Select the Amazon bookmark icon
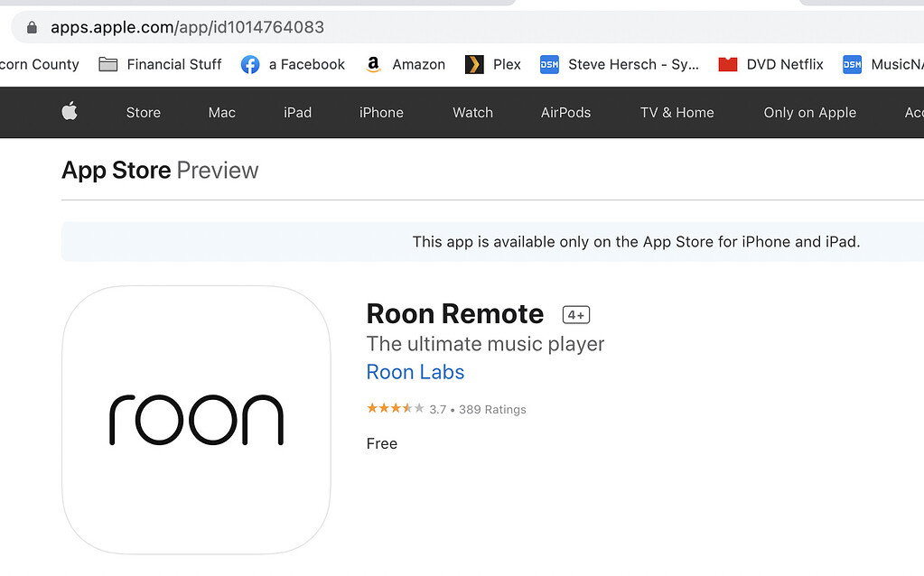The height and width of the screenshot is (576, 924). (x=373, y=64)
